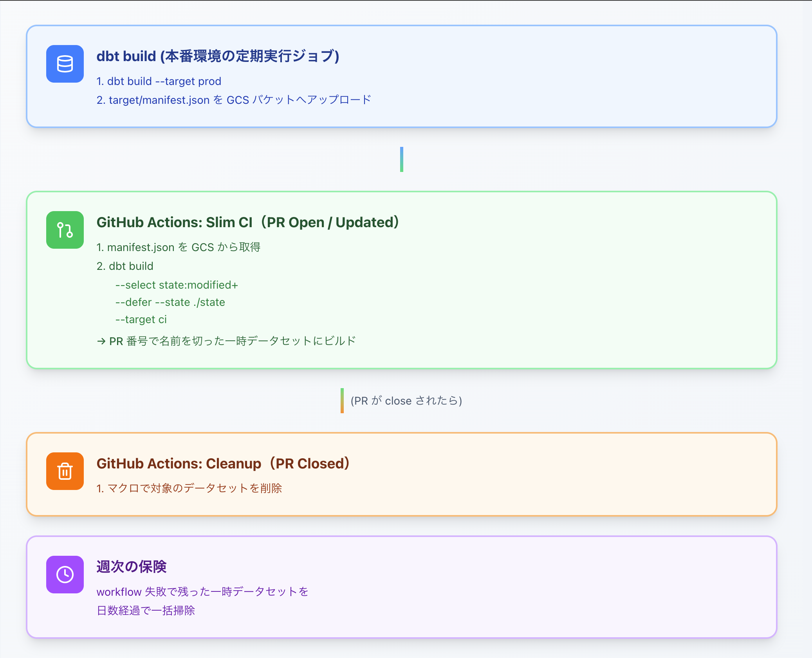The height and width of the screenshot is (658, 812).
Task: Click the "2. dbt build" step text
Action: (x=125, y=266)
